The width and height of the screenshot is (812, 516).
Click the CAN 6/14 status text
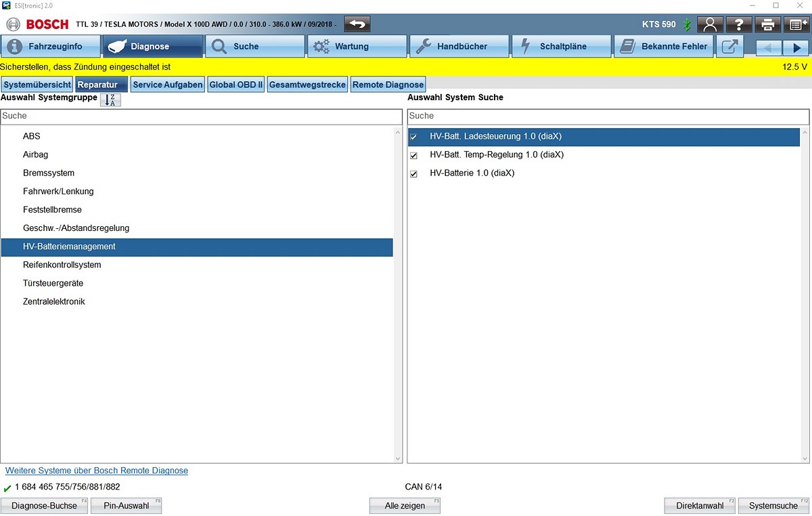424,487
